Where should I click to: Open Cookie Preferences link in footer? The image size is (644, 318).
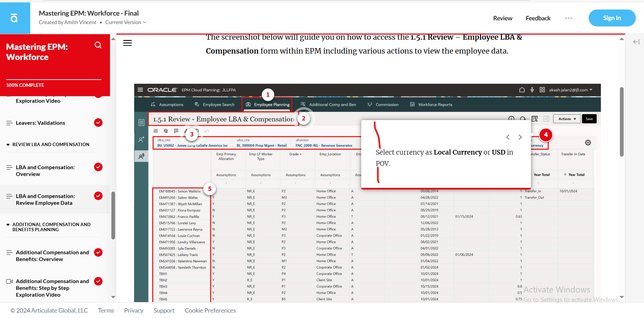(210, 311)
